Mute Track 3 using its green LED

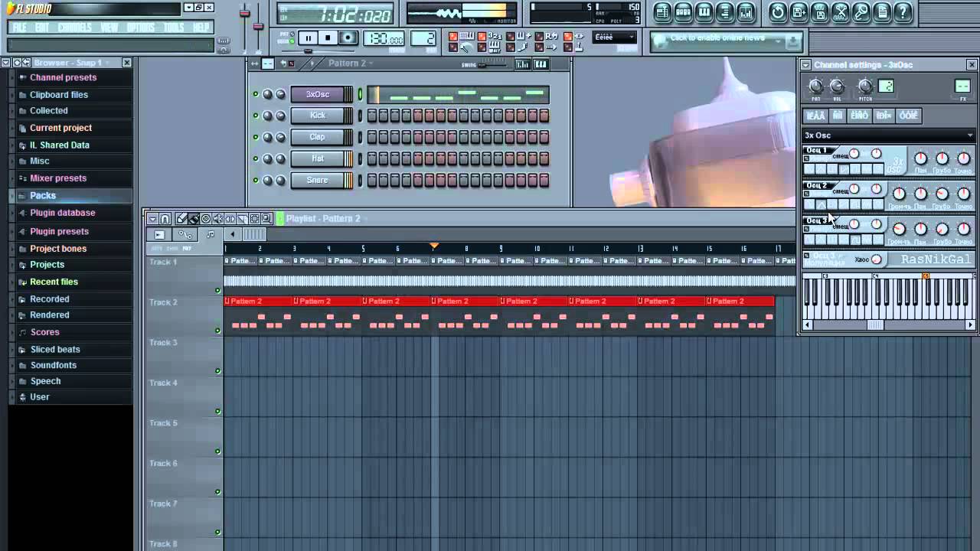click(x=217, y=371)
